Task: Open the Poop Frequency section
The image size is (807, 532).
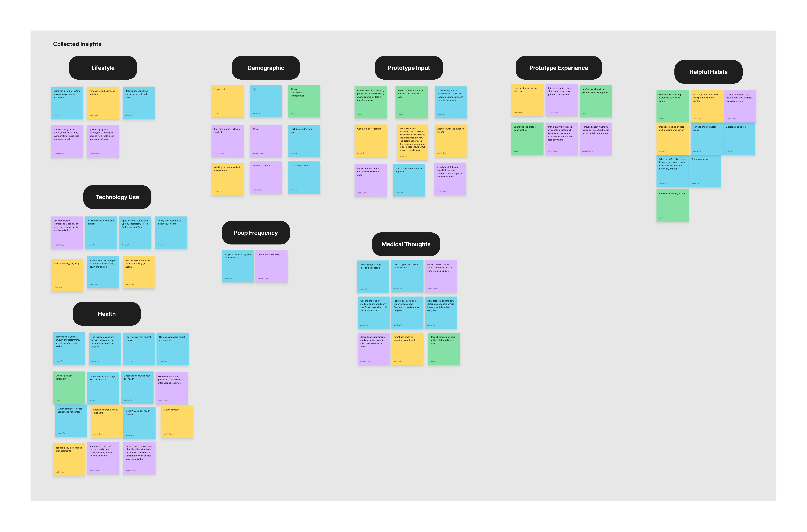Action: click(x=255, y=232)
